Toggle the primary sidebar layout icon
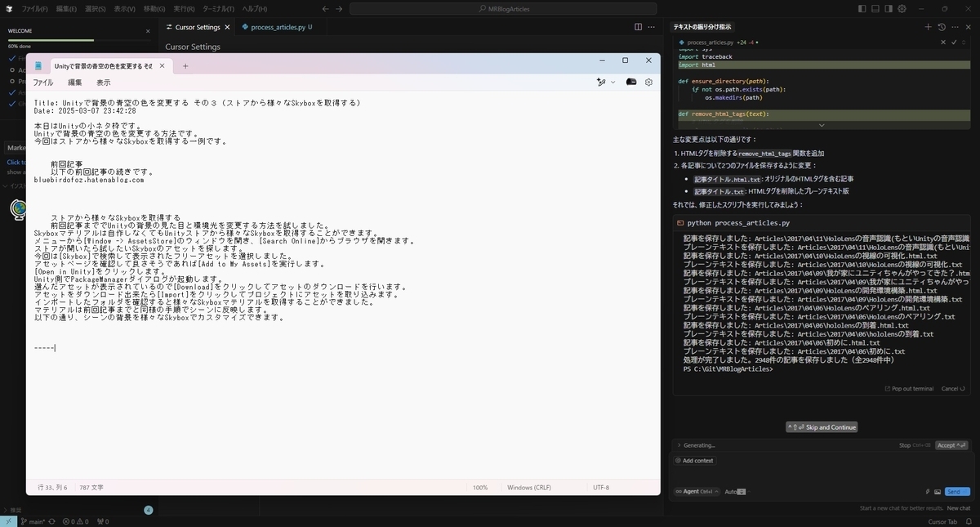 863,8
